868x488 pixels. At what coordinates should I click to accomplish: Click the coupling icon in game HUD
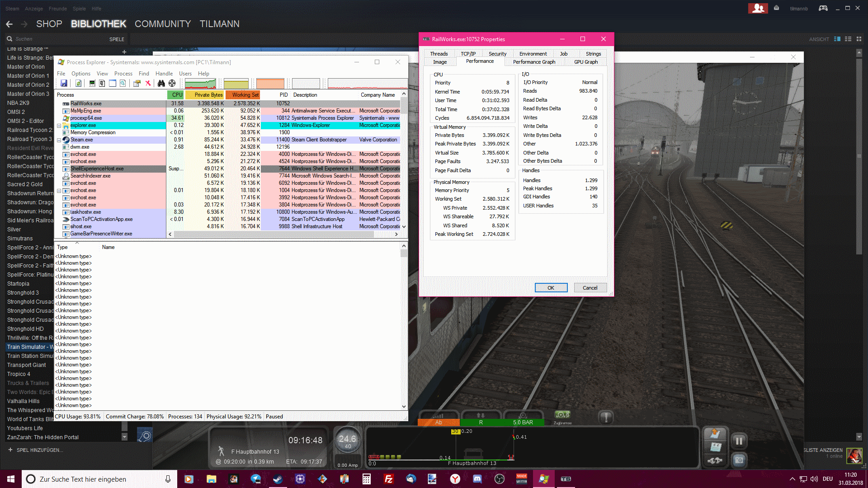pos(715,460)
